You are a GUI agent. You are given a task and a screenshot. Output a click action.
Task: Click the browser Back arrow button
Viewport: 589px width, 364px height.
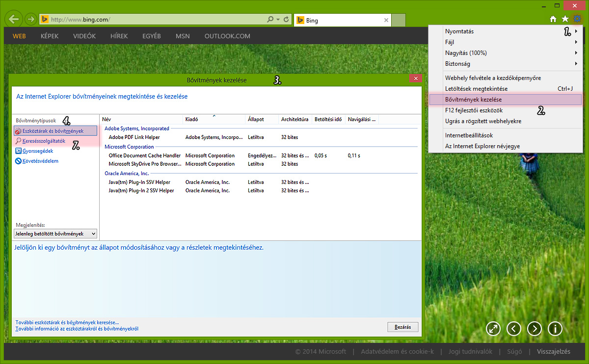[x=14, y=19]
